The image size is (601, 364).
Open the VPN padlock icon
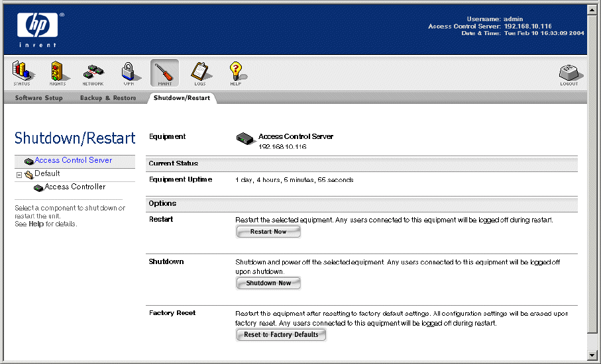pos(129,73)
